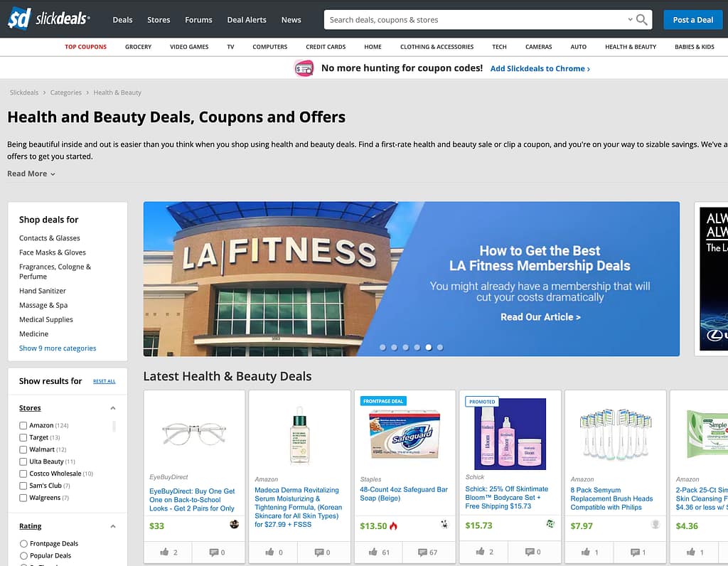Image resolution: width=728 pixels, height=566 pixels.
Task: Click Show 9 more categories link
Action: (x=58, y=348)
